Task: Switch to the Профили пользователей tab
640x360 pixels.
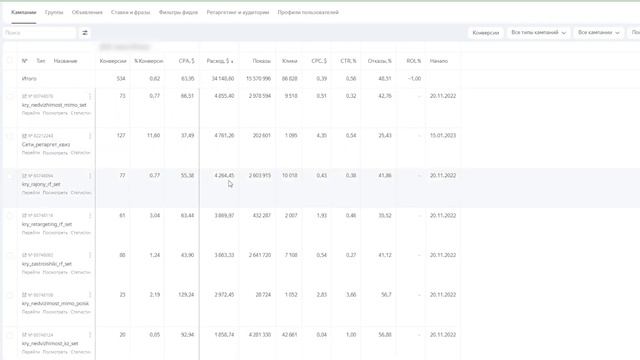Action: point(308,13)
